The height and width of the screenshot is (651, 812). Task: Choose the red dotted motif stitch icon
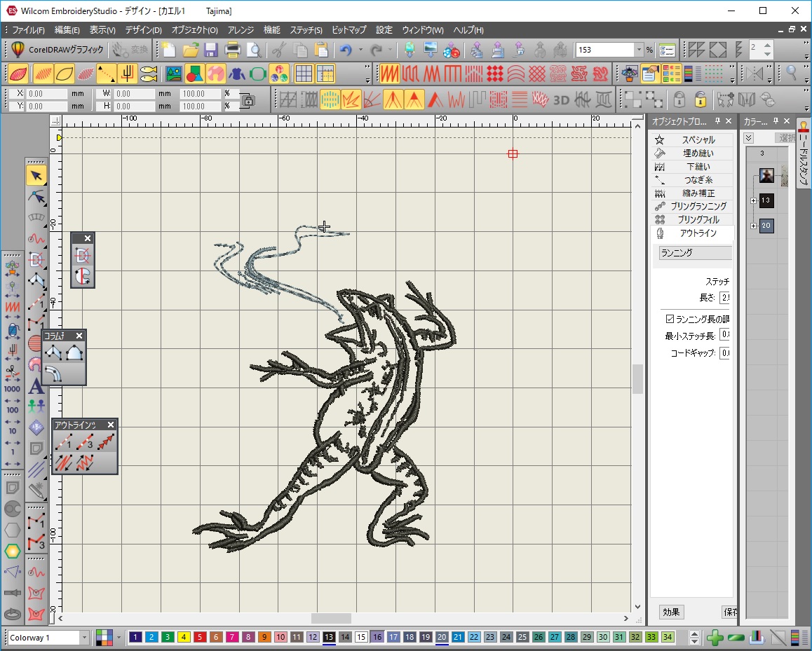[494, 74]
